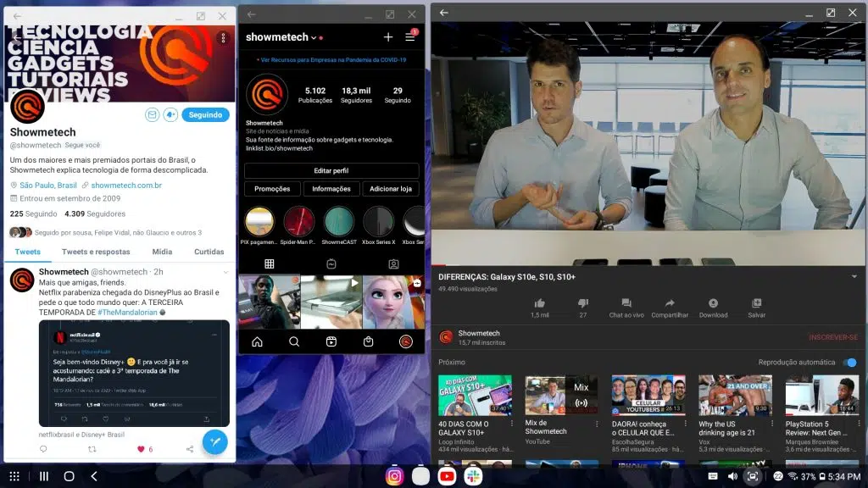
Task: Click the Instagram plus create icon
Action: [x=388, y=37]
